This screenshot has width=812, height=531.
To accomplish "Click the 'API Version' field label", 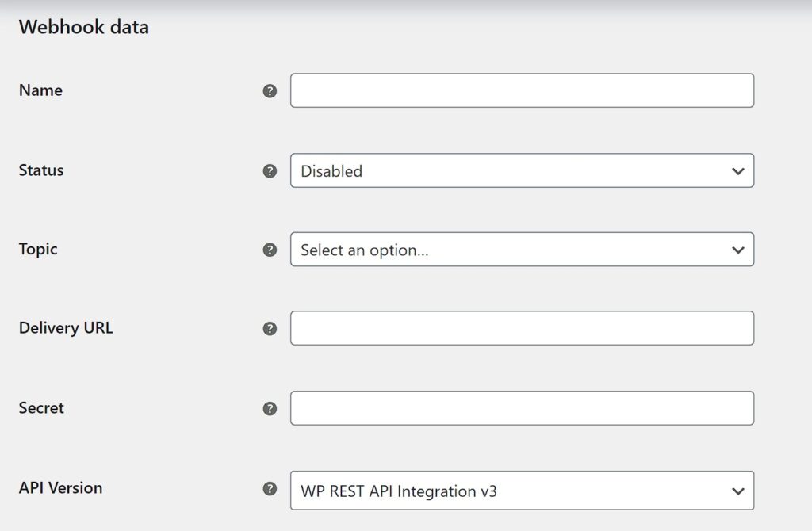I will [x=60, y=488].
